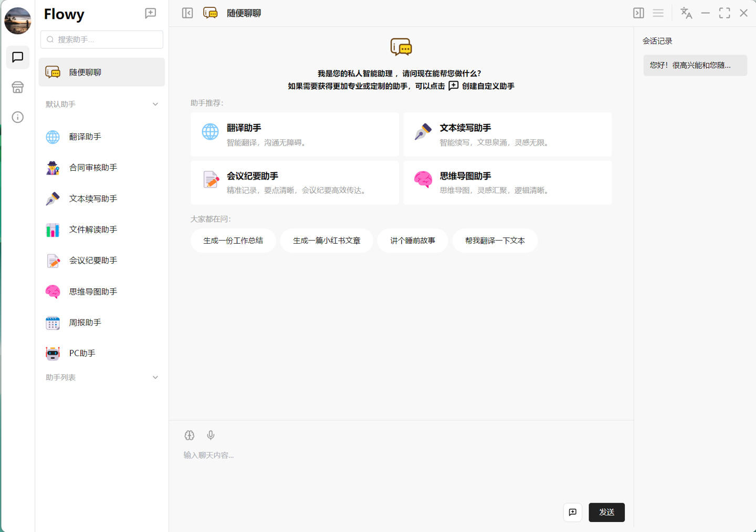Screen dimensions: 756x532
Task: Click the brain icon above the chat input
Action: click(190, 435)
